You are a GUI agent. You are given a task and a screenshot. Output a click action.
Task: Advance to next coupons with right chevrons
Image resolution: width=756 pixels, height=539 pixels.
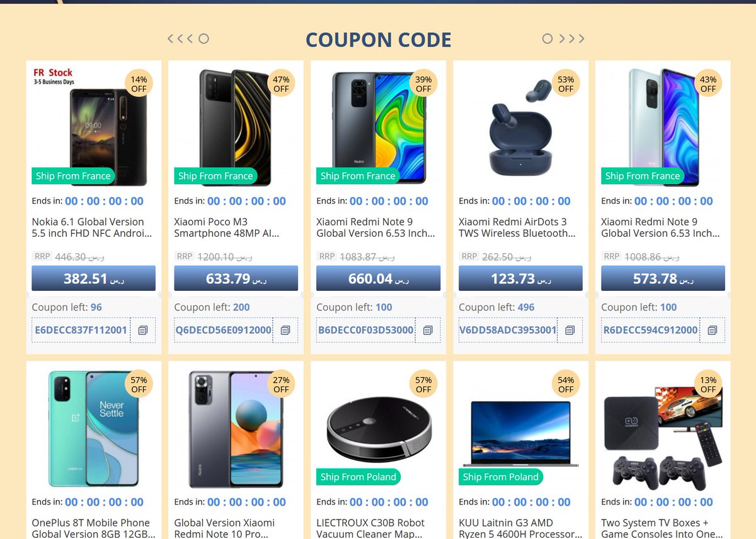point(571,38)
